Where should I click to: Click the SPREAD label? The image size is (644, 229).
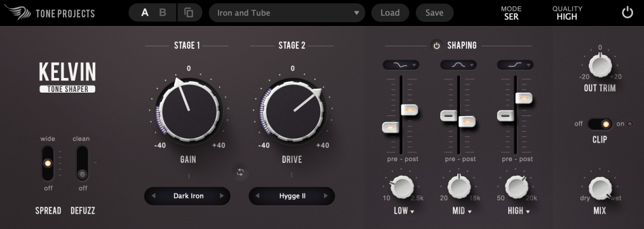pyautogui.click(x=48, y=211)
